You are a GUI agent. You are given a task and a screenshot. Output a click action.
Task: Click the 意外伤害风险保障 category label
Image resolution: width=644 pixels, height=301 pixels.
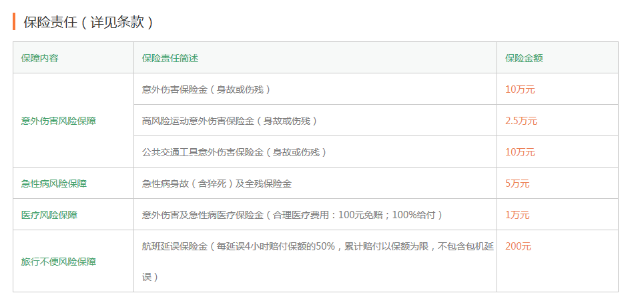coord(59,121)
